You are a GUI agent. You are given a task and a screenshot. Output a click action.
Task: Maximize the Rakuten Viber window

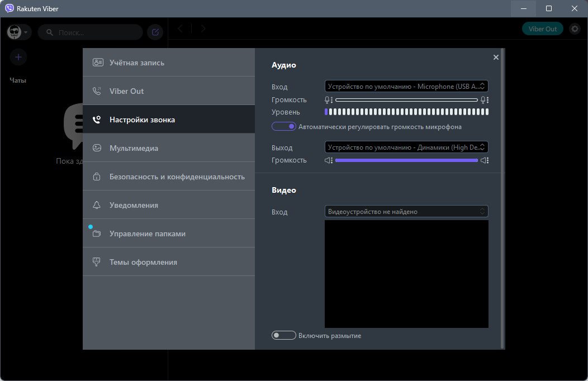(x=549, y=8)
